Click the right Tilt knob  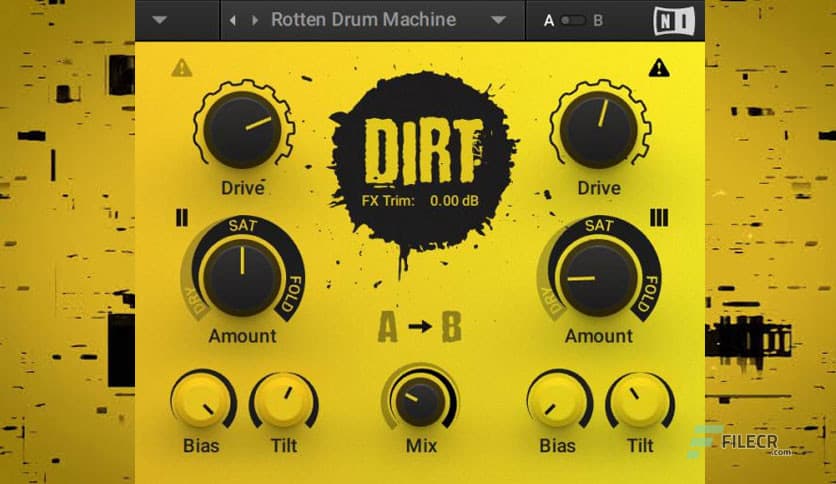click(x=639, y=401)
